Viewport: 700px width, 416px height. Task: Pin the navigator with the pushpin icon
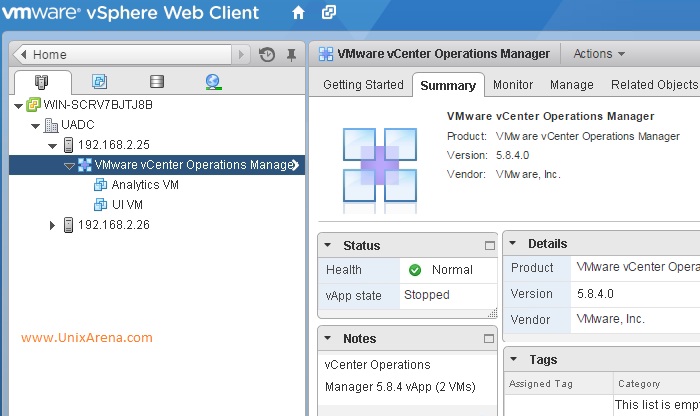click(291, 55)
